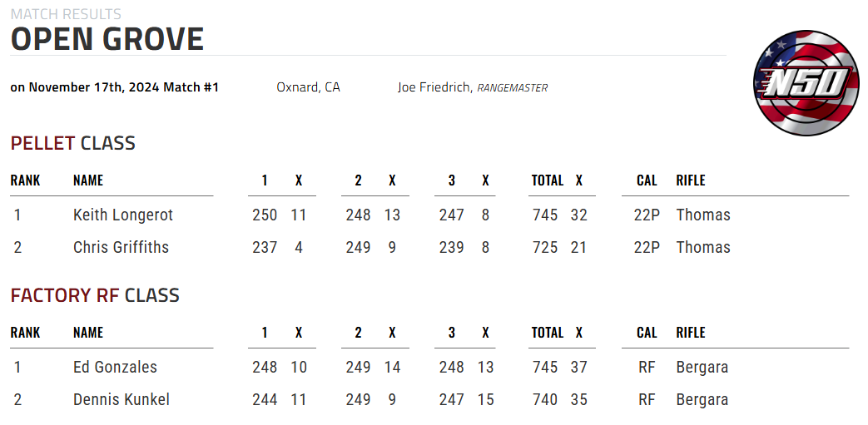Select shooter name Chris Griffiths
Screen dimensions: 868x425
pyautogui.click(x=121, y=247)
